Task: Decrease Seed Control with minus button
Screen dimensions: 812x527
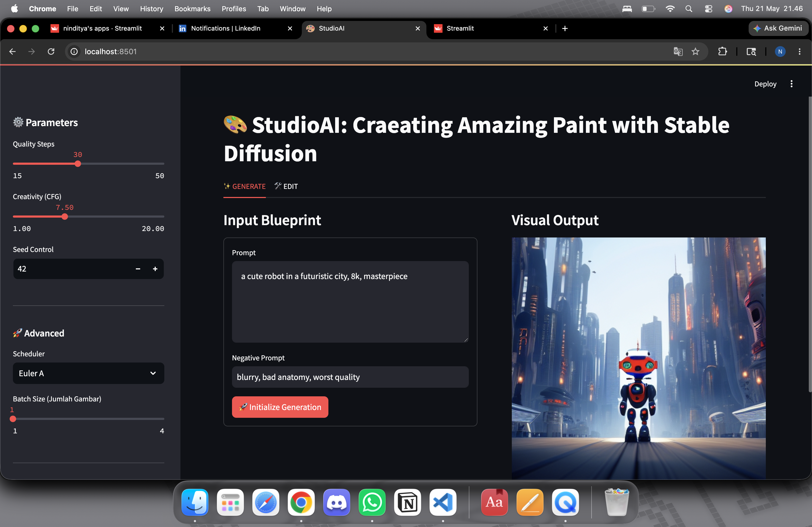Action: pyautogui.click(x=138, y=269)
